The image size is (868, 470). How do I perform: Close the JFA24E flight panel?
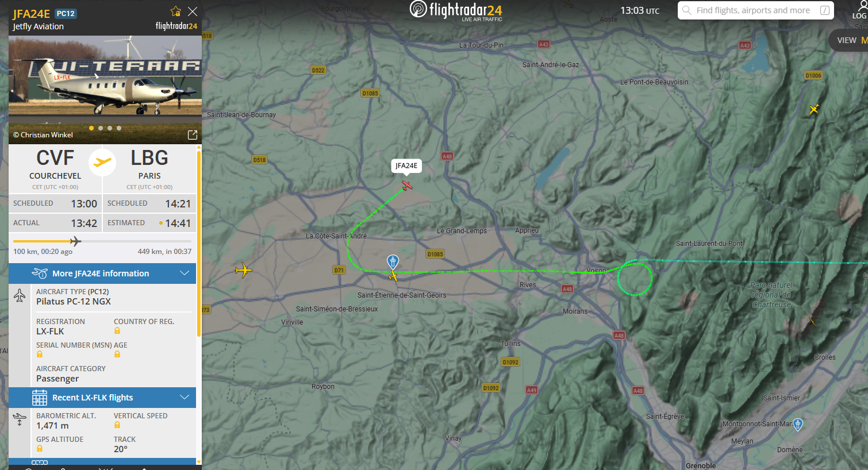(193, 11)
